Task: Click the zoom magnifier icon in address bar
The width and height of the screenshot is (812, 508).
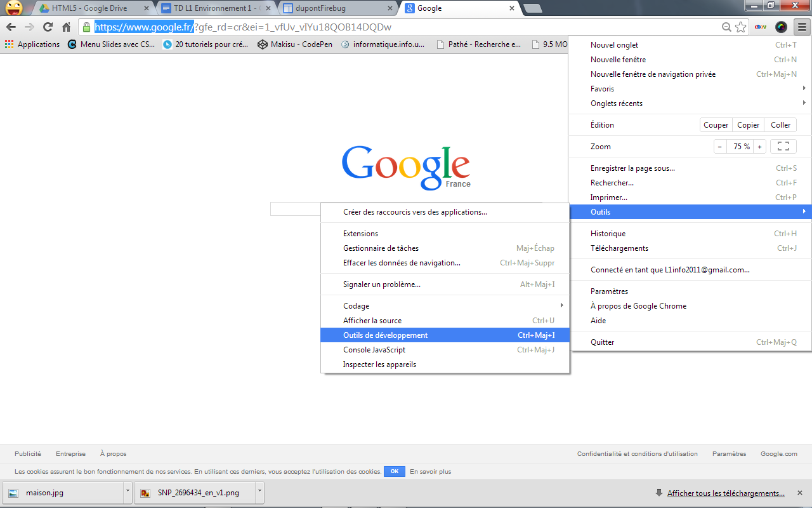Action: [727, 27]
